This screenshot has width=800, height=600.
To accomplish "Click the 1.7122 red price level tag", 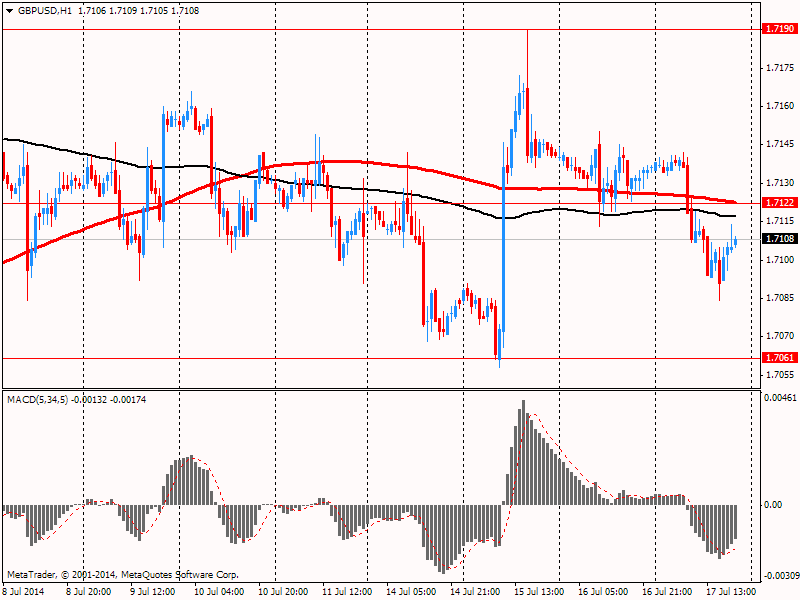I will [x=778, y=203].
